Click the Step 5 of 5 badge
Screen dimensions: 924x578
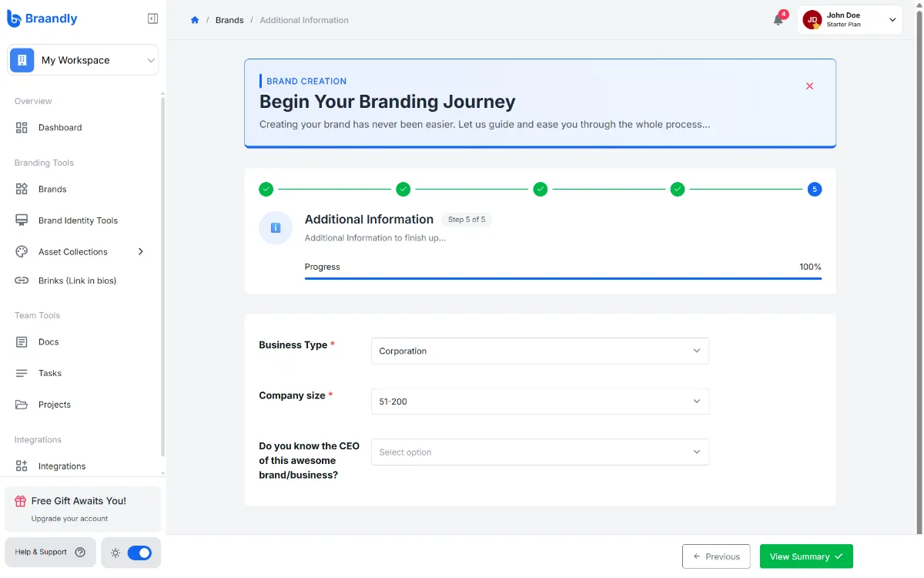click(467, 220)
